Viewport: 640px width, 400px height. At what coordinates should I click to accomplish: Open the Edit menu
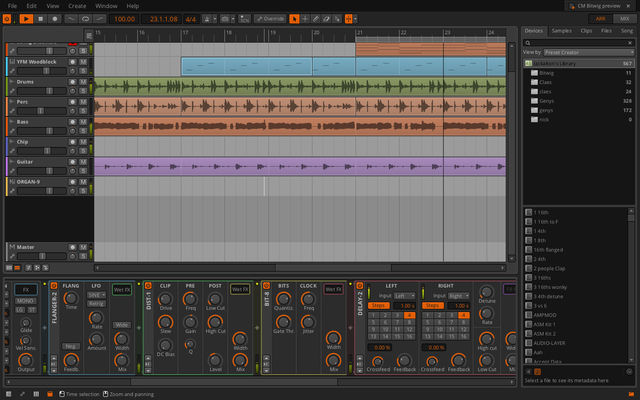tap(31, 6)
